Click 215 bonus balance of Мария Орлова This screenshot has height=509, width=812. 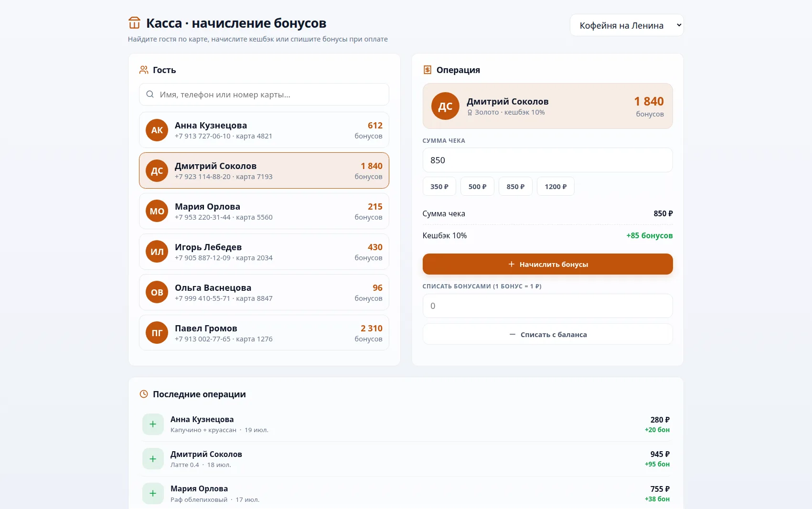coord(375,207)
